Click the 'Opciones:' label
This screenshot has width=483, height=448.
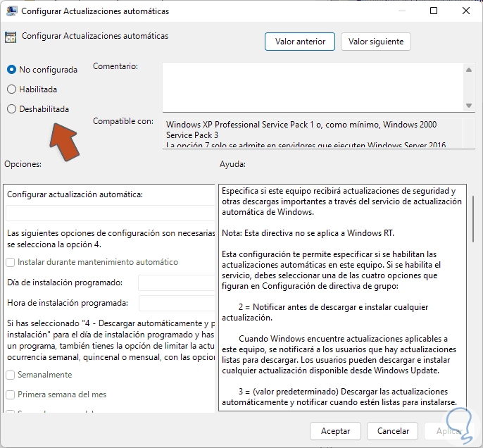(23, 164)
